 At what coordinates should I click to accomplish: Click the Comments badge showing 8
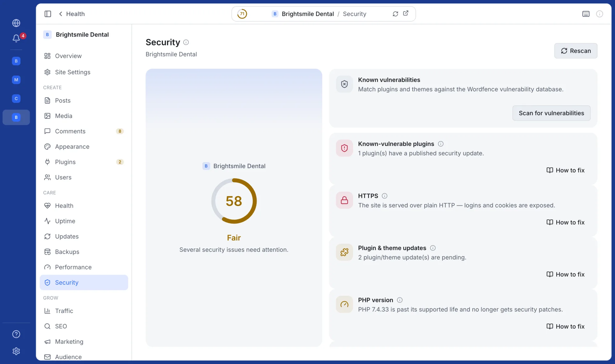click(120, 131)
